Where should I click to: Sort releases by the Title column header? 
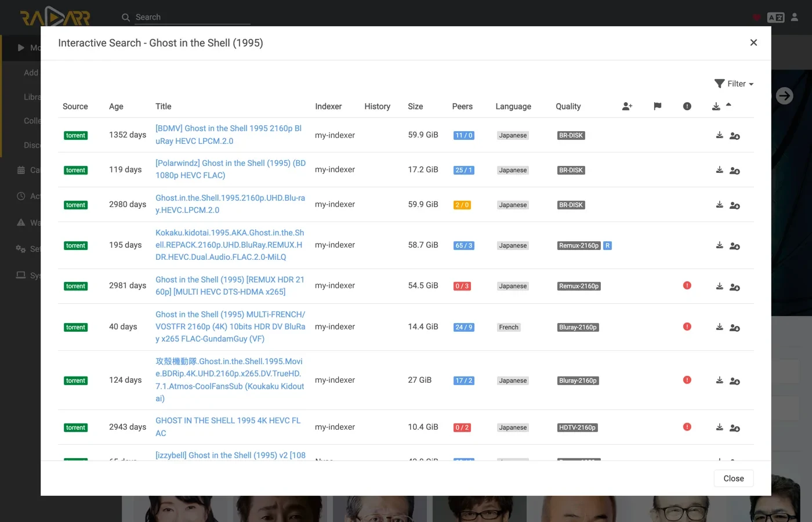click(164, 106)
